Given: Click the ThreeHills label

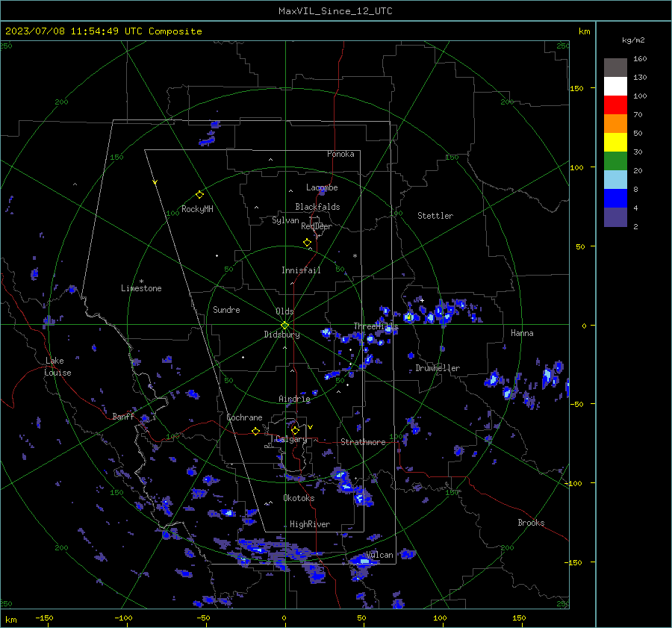Looking at the screenshot, I should (x=376, y=326).
